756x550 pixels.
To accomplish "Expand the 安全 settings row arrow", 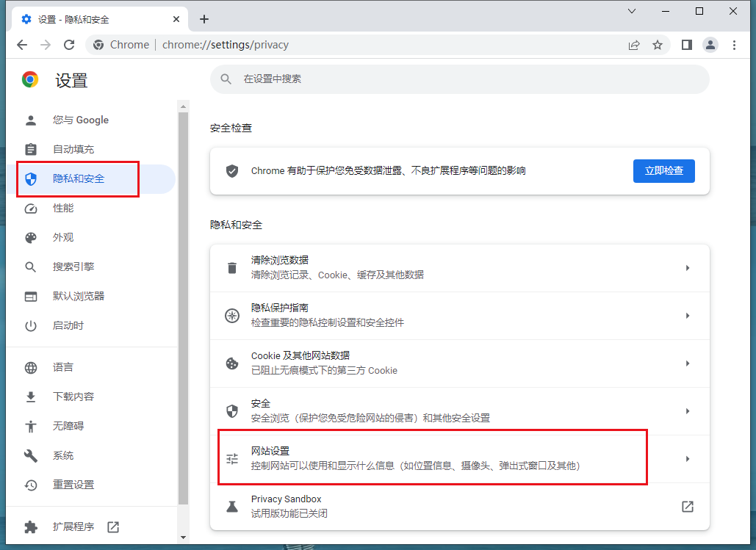I will [688, 410].
